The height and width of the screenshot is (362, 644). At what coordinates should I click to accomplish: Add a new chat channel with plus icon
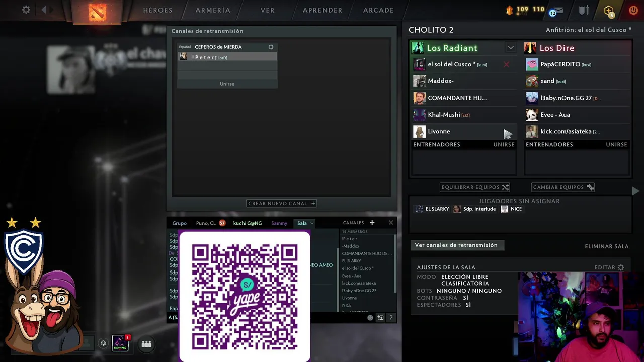point(372,223)
